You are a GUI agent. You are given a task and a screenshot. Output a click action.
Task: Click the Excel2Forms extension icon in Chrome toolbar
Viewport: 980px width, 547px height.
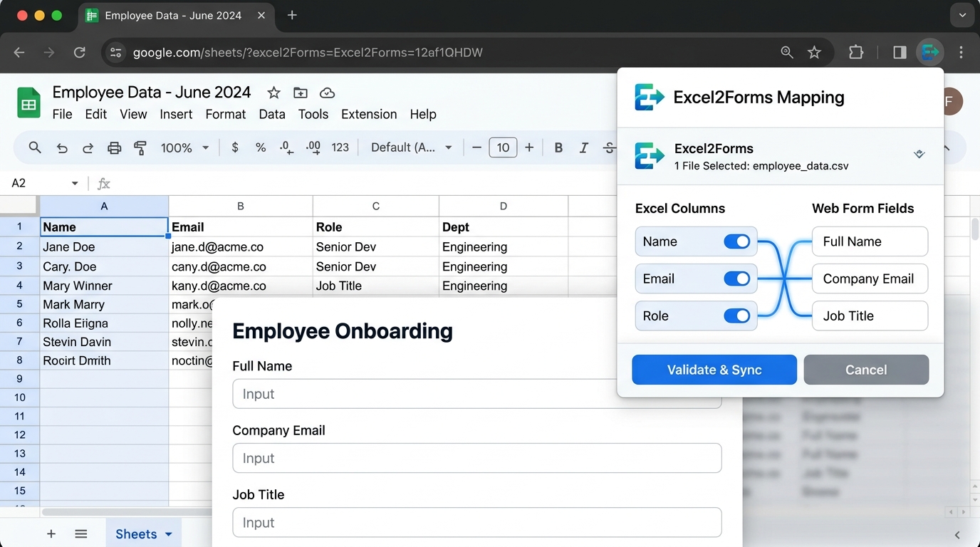coord(930,52)
